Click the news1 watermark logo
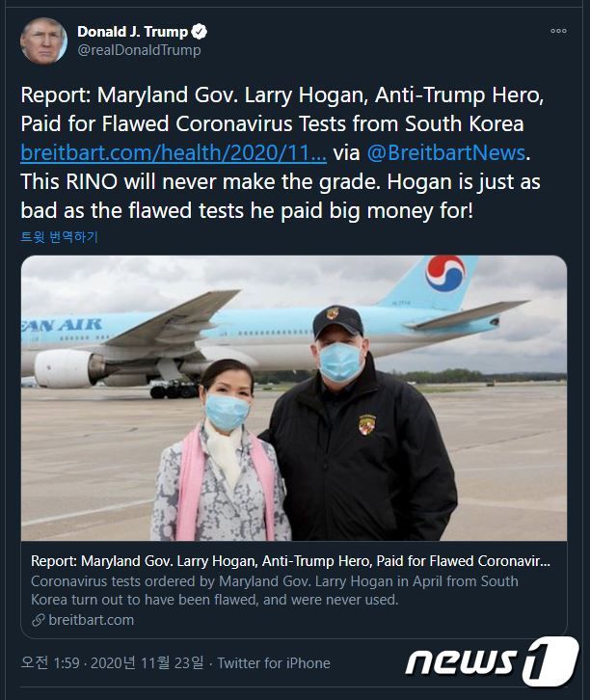This screenshot has width=590, height=700. pyautogui.click(x=491, y=662)
